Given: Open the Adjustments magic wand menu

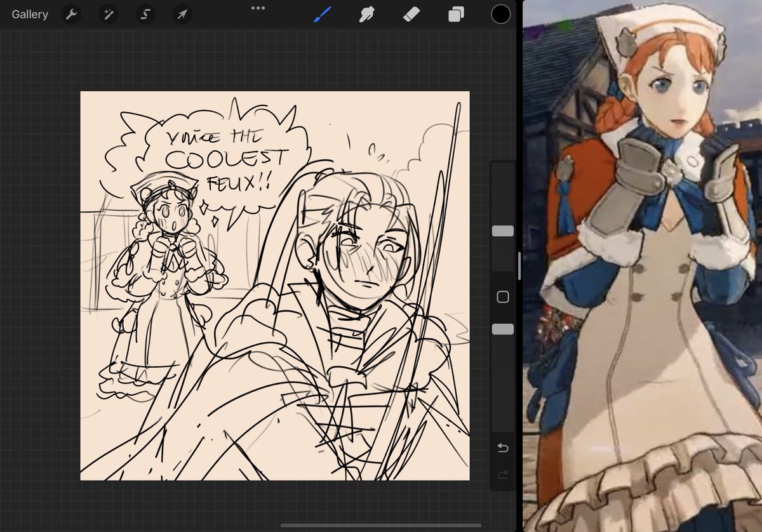Looking at the screenshot, I should (x=109, y=14).
